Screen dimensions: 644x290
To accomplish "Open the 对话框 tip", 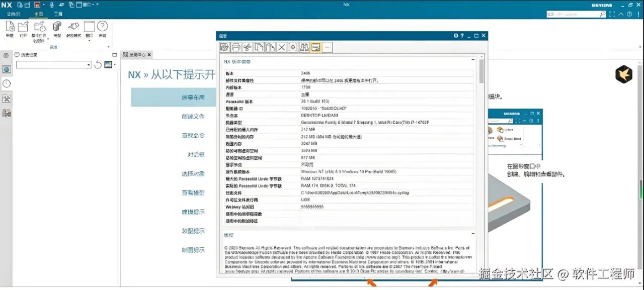I will [x=196, y=155].
